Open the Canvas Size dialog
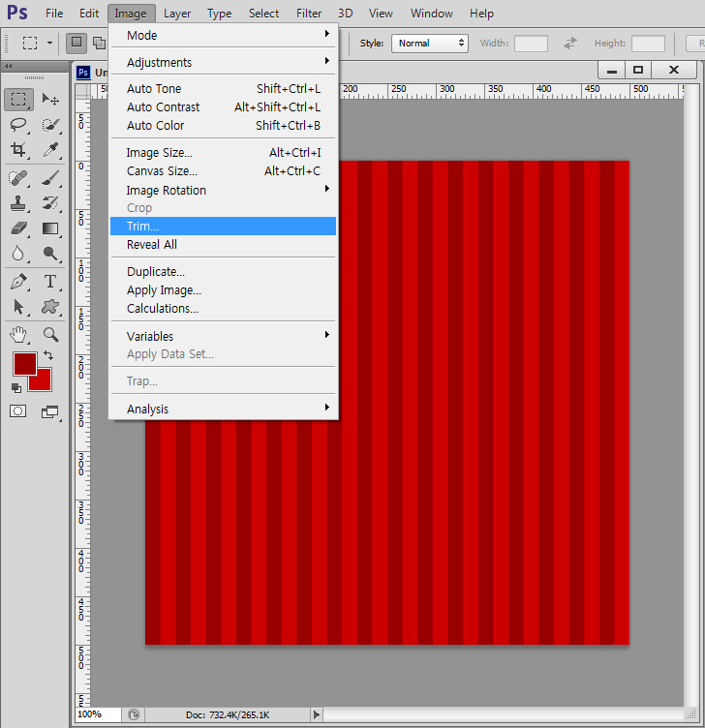The width and height of the screenshot is (705, 728). pos(223,170)
